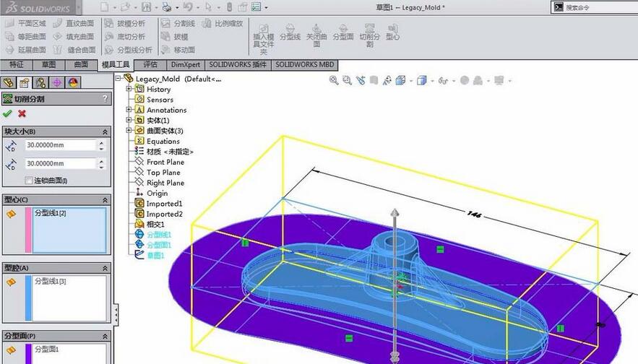Cancel tooling split with red X
The width and height of the screenshot is (638, 364).
point(22,114)
